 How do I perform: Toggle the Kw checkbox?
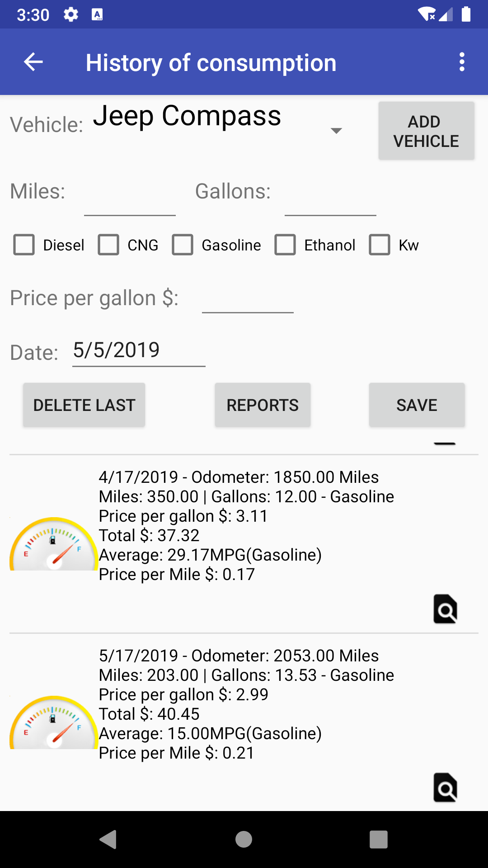(x=380, y=245)
